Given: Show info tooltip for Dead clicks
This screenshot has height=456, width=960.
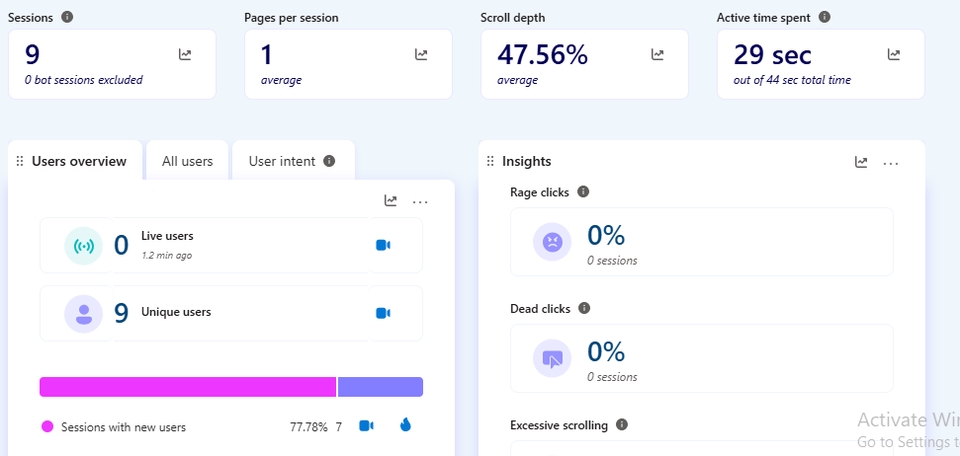Looking at the screenshot, I should (585, 309).
